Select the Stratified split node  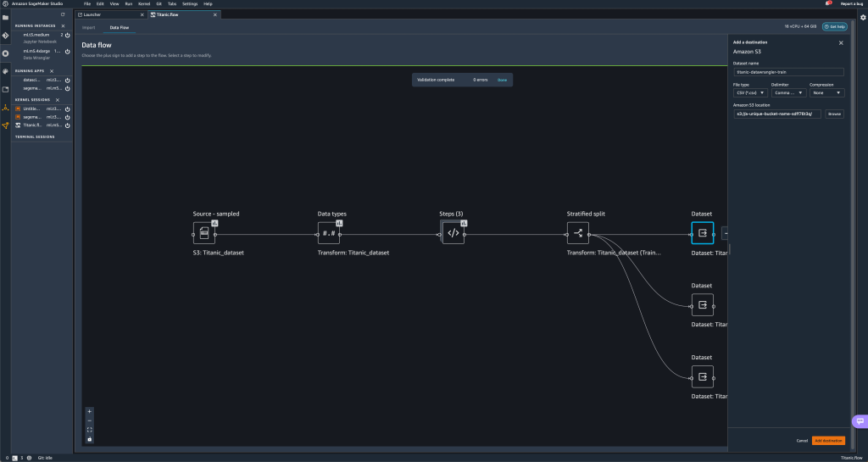pos(578,233)
